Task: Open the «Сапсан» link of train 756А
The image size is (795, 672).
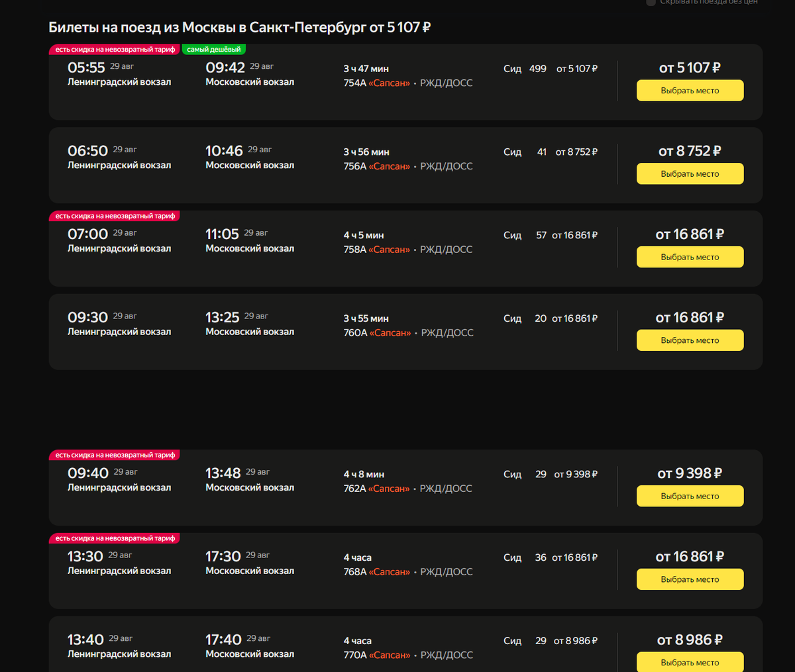Action: 390,167
